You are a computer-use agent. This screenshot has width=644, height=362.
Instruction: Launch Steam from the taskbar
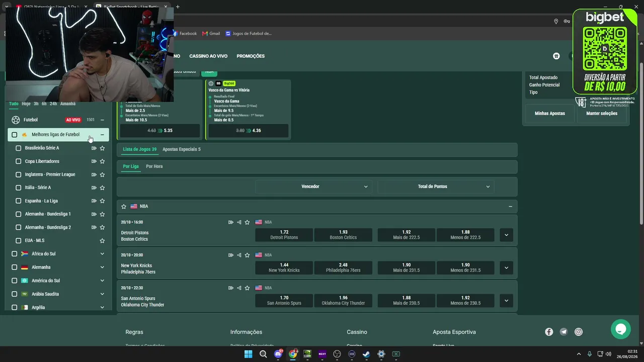click(366, 354)
